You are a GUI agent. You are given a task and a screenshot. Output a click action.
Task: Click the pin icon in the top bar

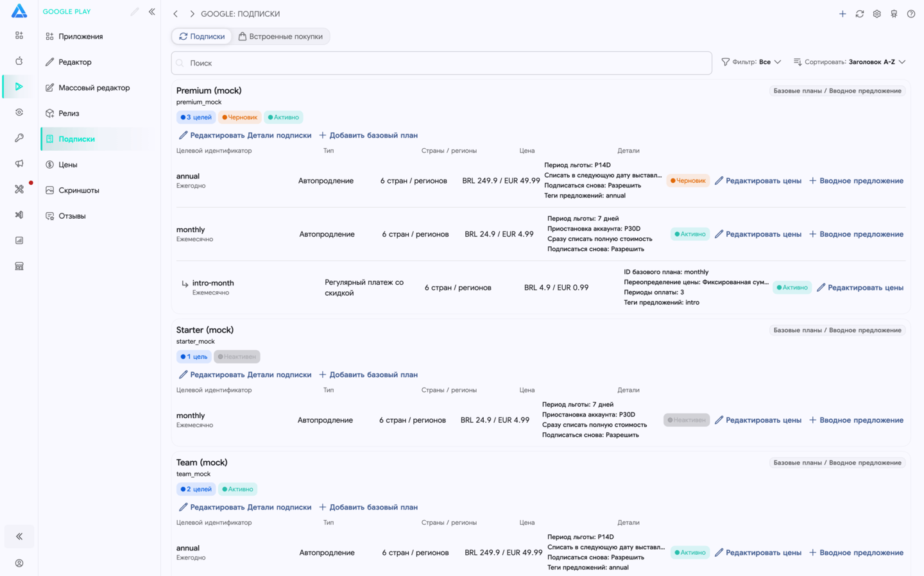point(894,13)
